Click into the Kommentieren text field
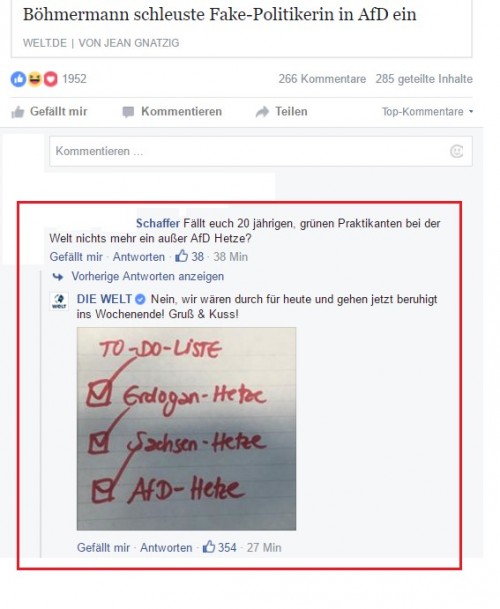Image resolution: width=500 pixels, height=609 pixels. (x=261, y=151)
